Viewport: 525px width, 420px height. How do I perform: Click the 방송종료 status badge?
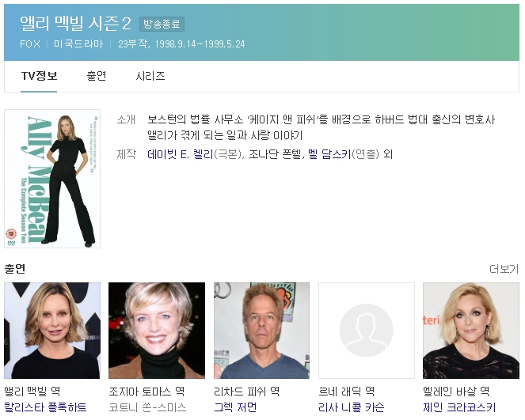click(x=162, y=25)
